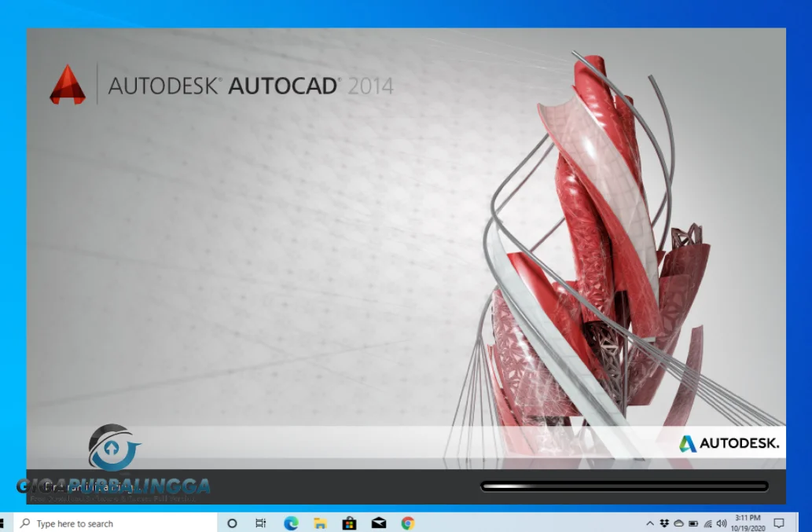
Task: Open the Mail app from taskbar
Action: (379, 523)
